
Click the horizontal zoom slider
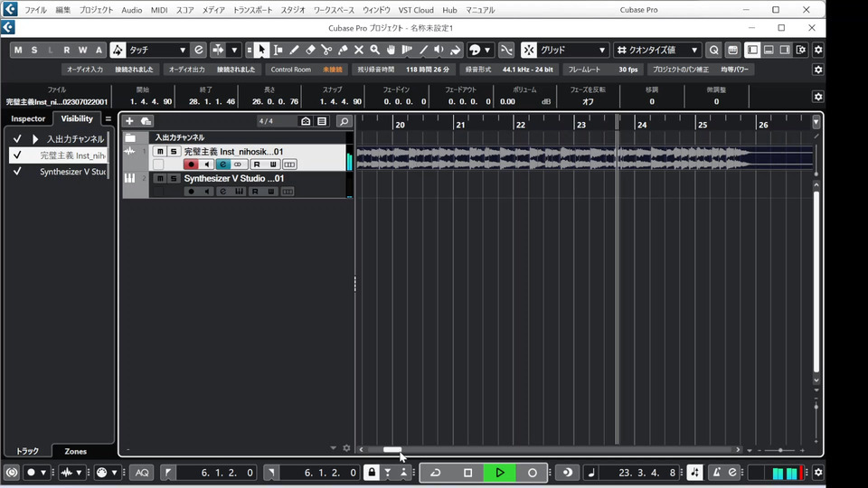[780, 450]
